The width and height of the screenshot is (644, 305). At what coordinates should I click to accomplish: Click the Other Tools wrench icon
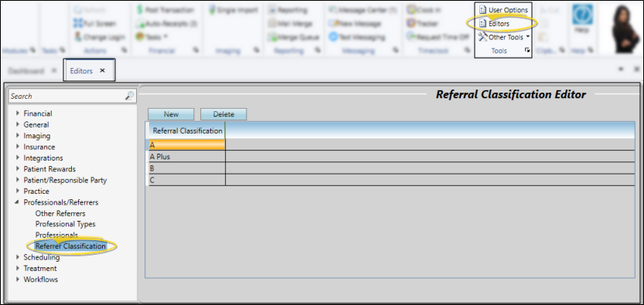[x=482, y=37]
